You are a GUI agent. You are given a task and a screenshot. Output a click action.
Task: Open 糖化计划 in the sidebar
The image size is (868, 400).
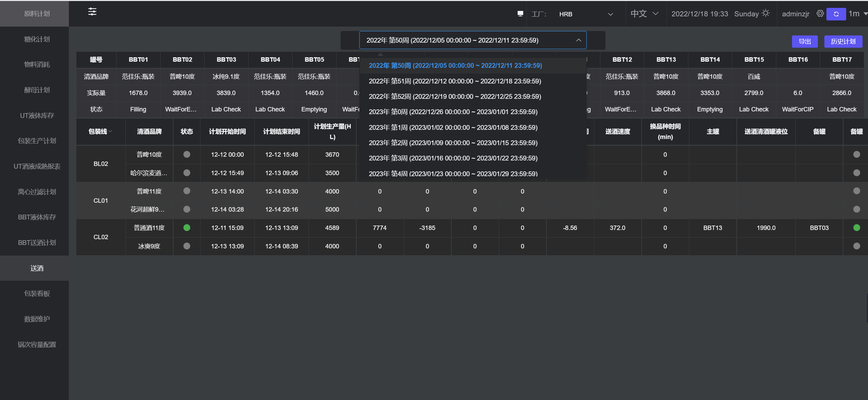34,39
